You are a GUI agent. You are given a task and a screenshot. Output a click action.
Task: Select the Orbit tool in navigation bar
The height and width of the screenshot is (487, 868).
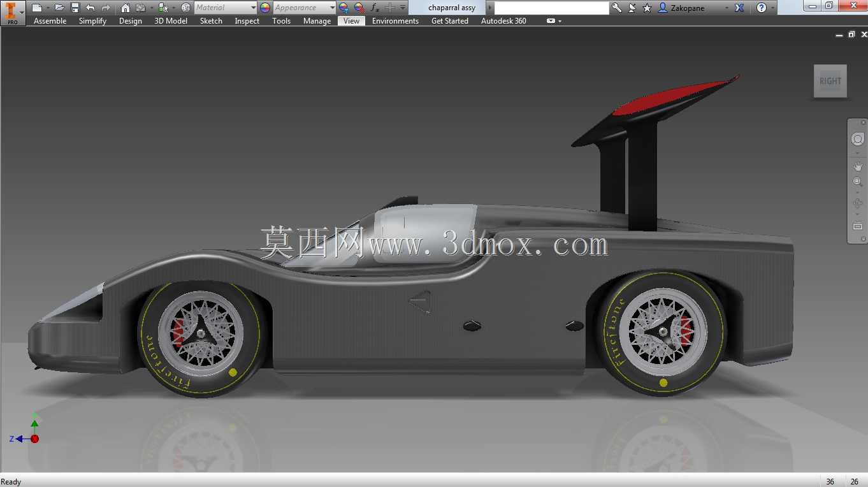point(857,203)
